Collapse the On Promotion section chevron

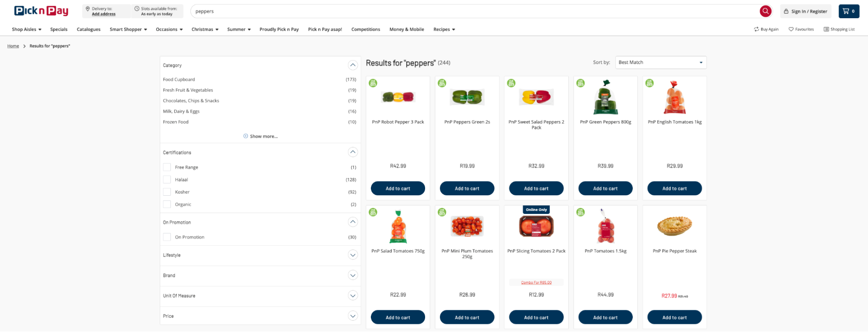click(353, 222)
